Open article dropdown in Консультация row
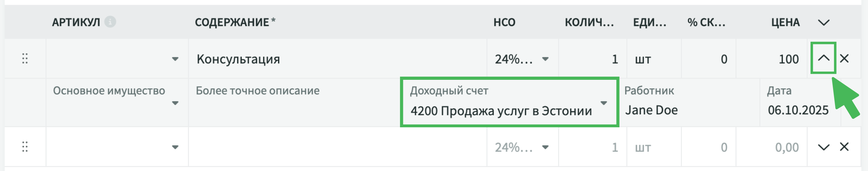Viewport: 868px width, 171px height. [175, 59]
